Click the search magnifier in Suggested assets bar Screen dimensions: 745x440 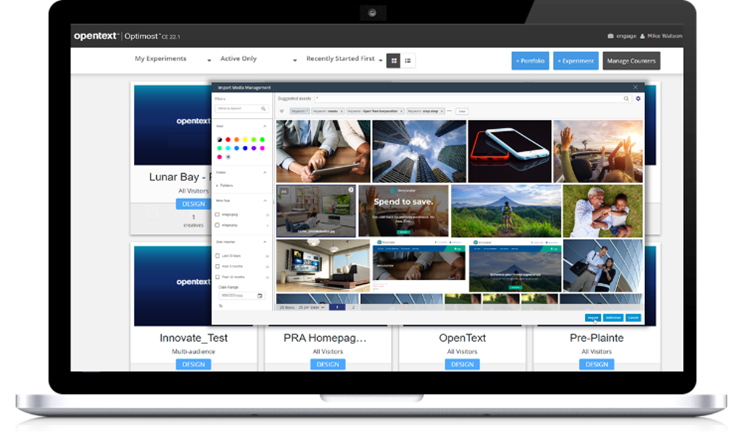(626, 99)
